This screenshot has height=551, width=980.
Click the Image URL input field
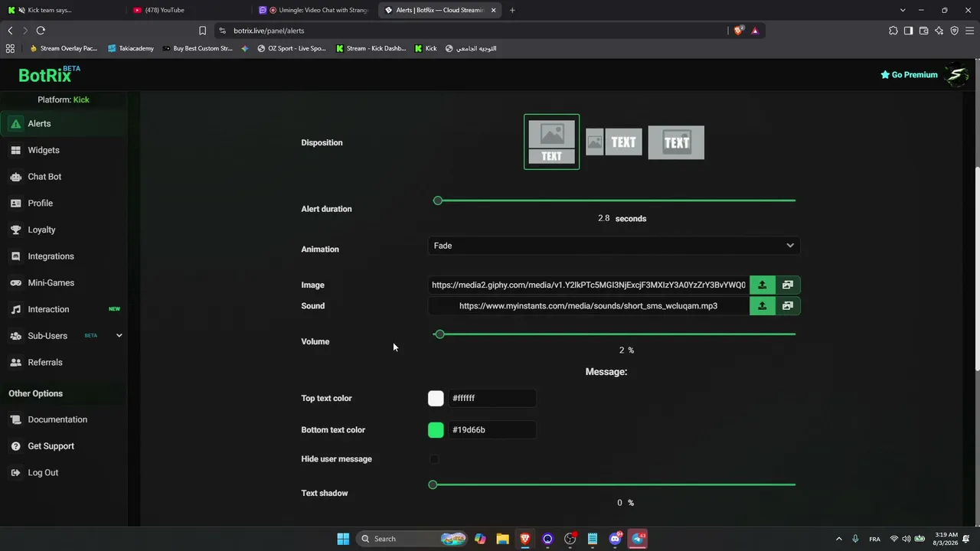pyautogui.click(x=588, y=285)
